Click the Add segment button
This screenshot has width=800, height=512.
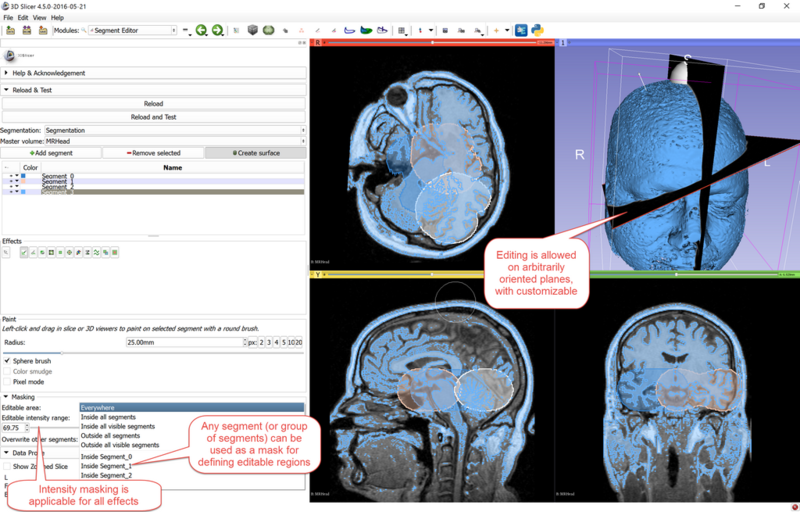click(51, 153)
